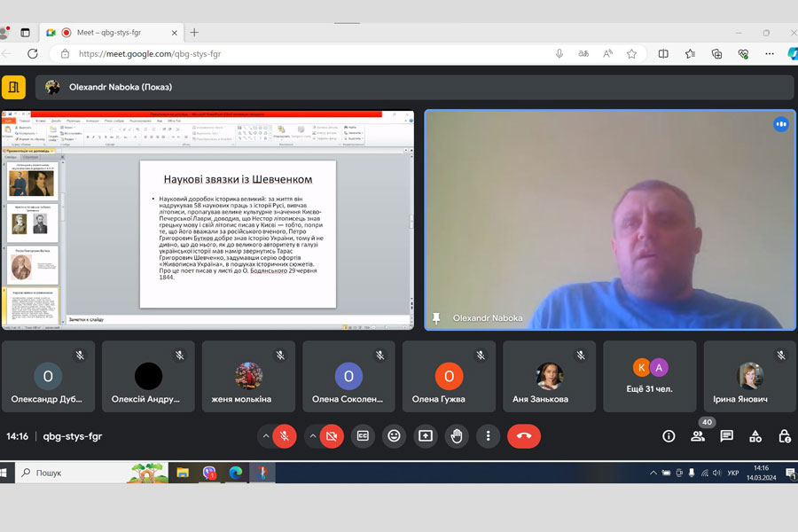The height and width of the screenshot is (532, 798).
Task: Select Олексій Андру... participant tile
Action: [148, 376]
